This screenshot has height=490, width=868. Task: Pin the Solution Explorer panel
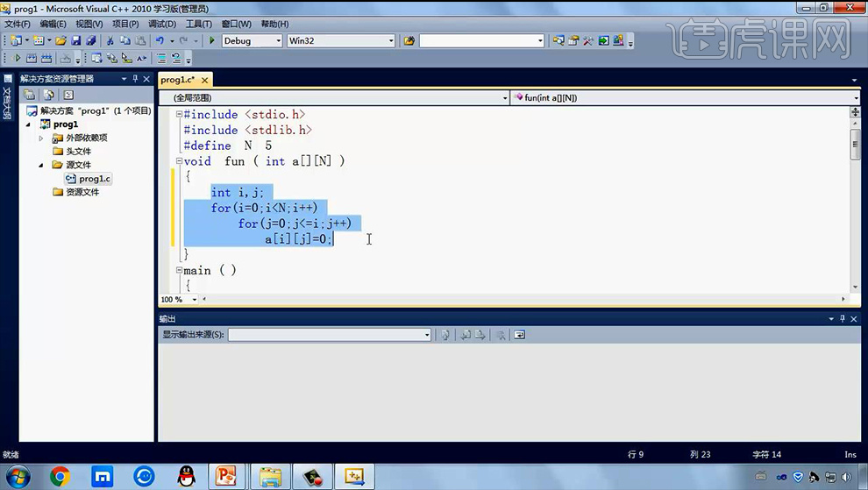(135, 79)
